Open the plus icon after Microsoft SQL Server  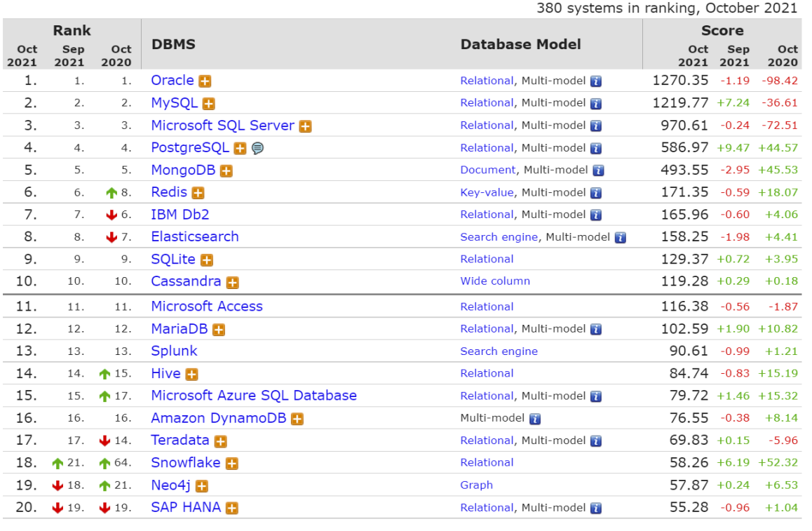(306, 126)
